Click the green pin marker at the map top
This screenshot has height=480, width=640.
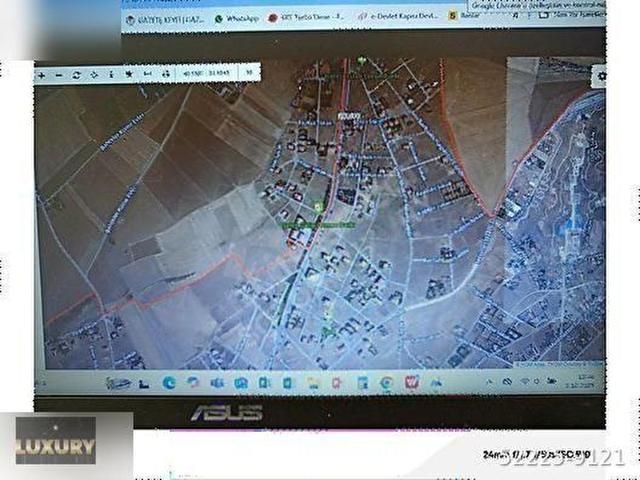[x=361, y=62]
